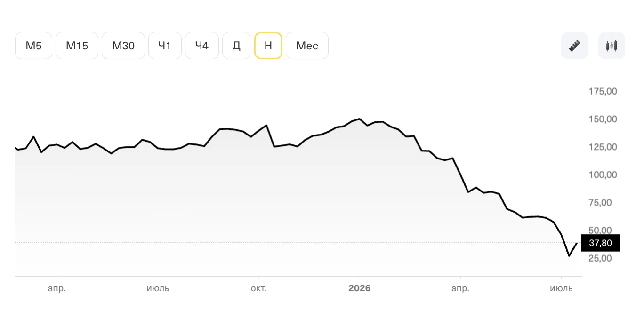Click the 2026 year marker on axis
Screen dimensions: 644x318
pos(359,288)
